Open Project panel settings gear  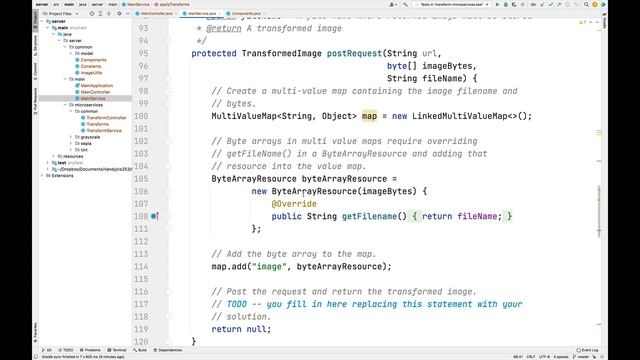tap(119, 13)
